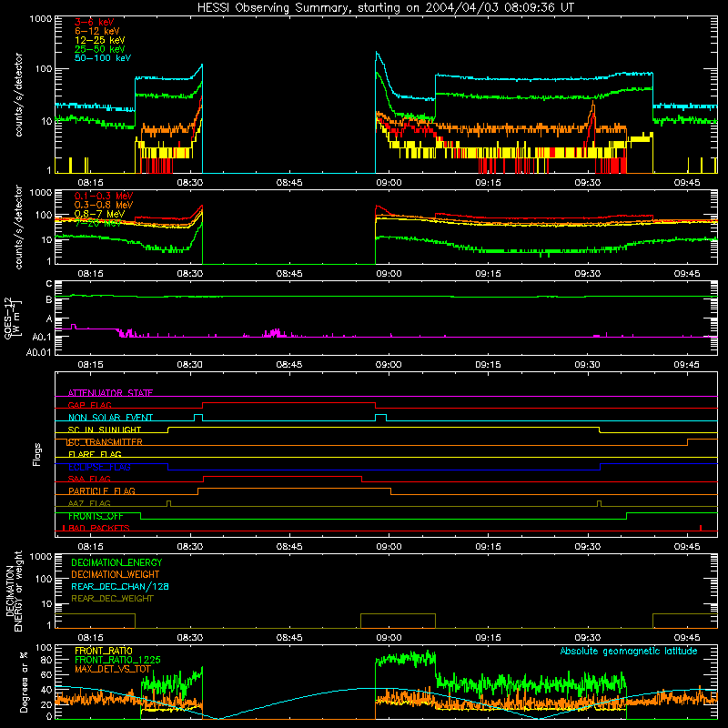Click the FRONTS_OFF flag label
The width and height of the screenshot is (728, 728).
[x=96, y=516]
